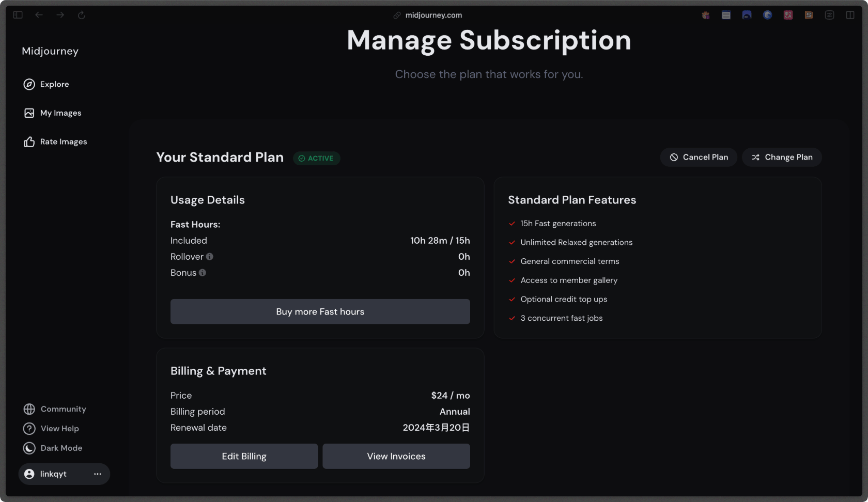Reload the page with the refresh icon

click(x=82, y=15)
